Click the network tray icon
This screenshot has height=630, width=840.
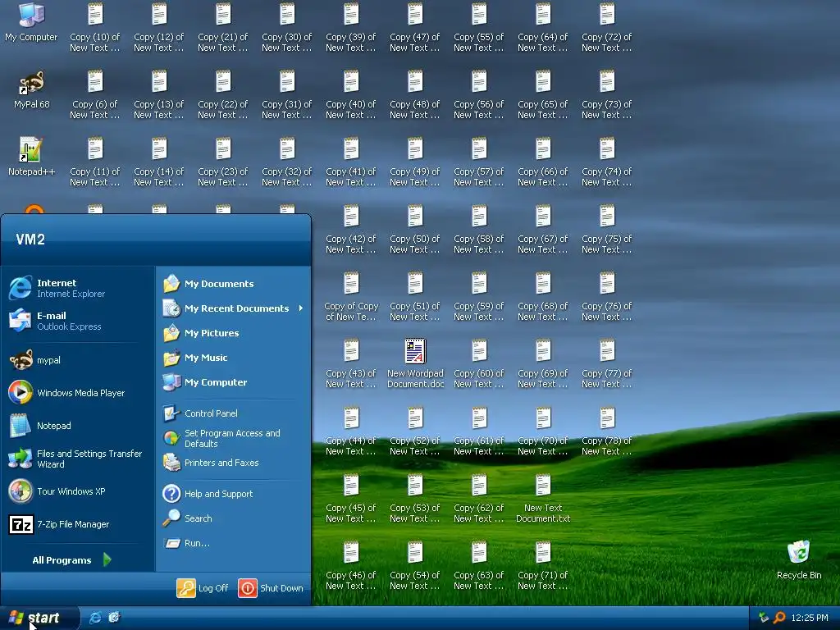[764, 618]
